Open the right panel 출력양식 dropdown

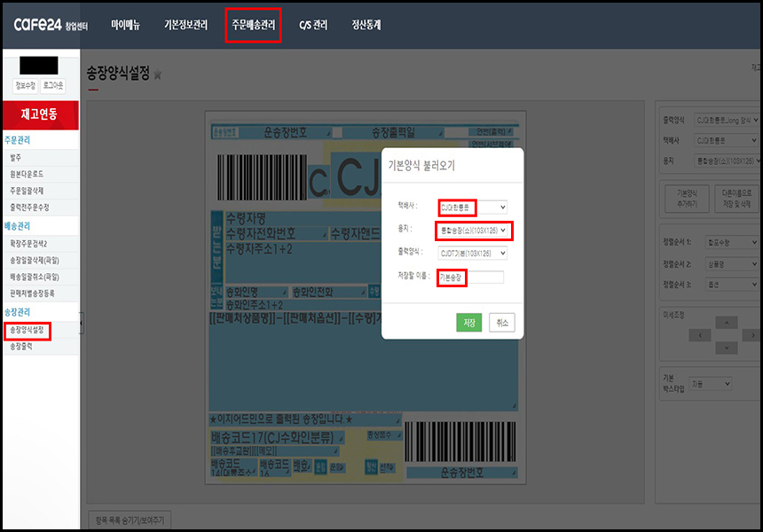point(727,120)
